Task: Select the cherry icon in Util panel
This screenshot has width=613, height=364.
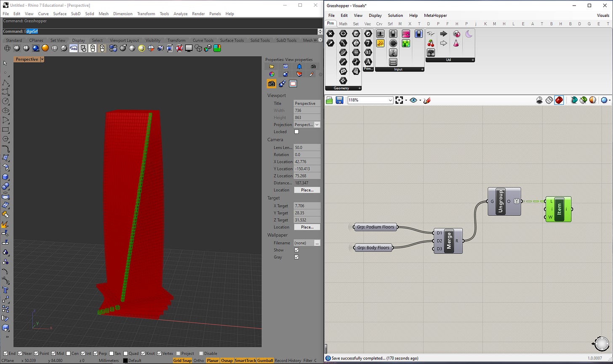Action: [x=431, y=43]
